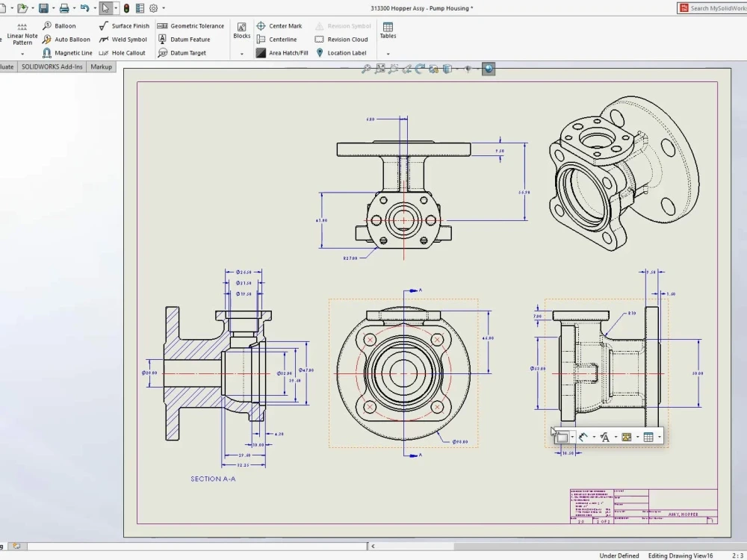747x560 pixels.
Task: Expand the Blocks dropdown arrow
Action: point(241,54)
